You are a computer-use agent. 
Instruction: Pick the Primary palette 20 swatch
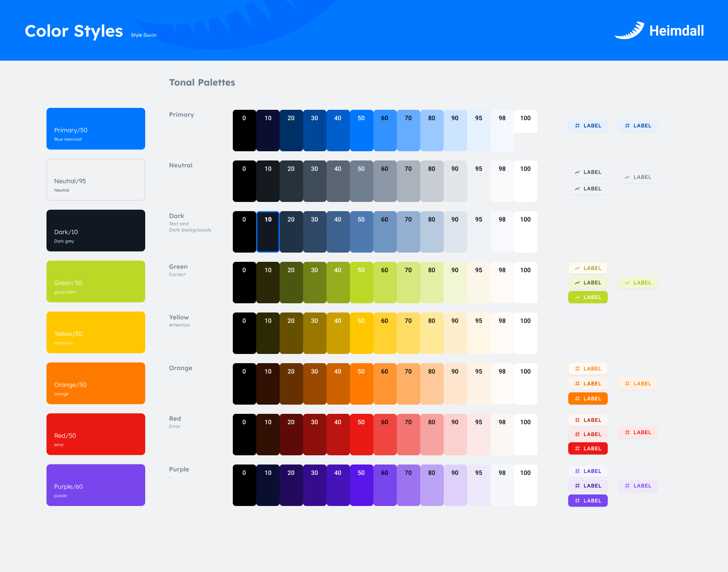click(291, 131)
